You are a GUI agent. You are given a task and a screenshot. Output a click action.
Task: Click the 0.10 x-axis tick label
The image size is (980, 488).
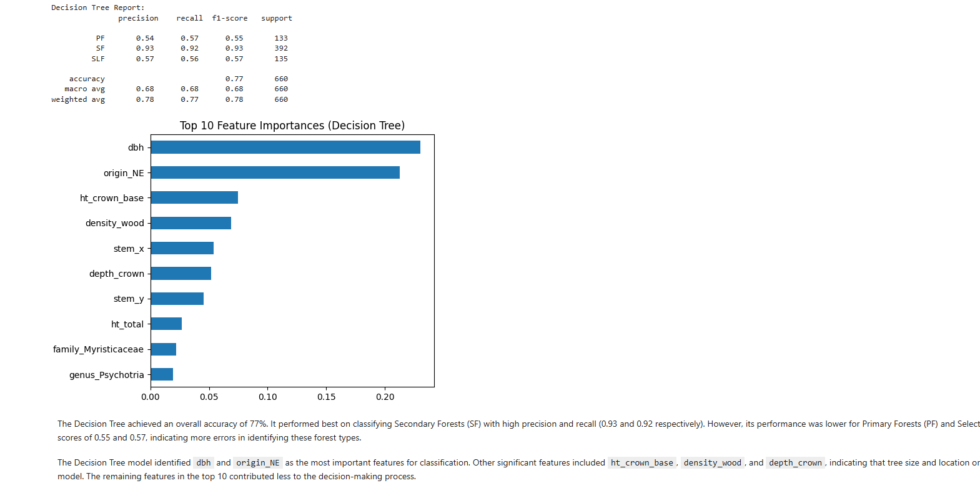click(x=268, y=397)
